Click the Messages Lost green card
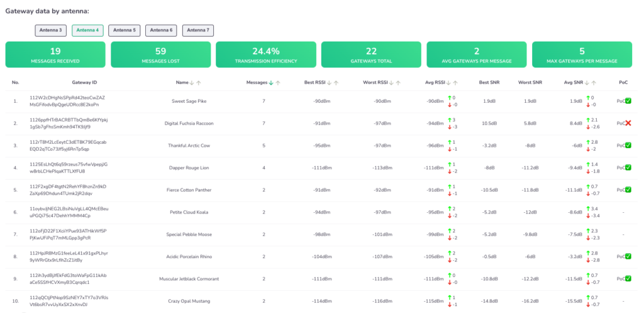The width and height of the screenshot is (644, 313). click(x=160, y=55)
